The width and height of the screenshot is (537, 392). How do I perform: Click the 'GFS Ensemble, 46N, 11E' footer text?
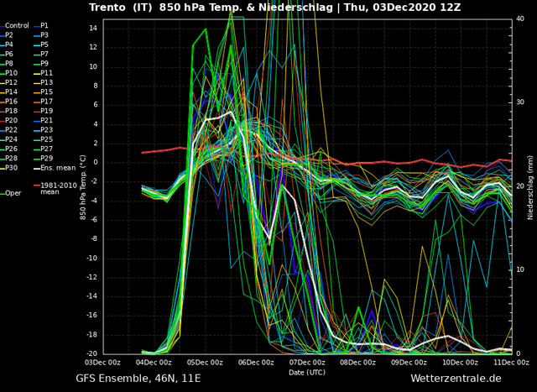tap(138, 379)
